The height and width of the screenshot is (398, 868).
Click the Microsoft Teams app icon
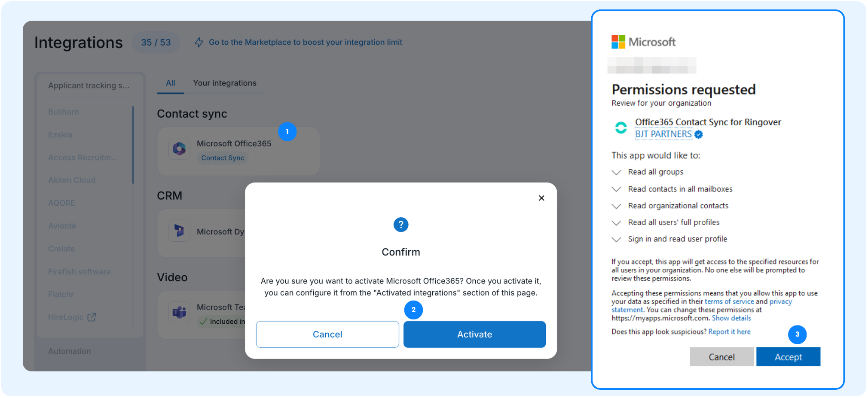click(x=179, y=312)
